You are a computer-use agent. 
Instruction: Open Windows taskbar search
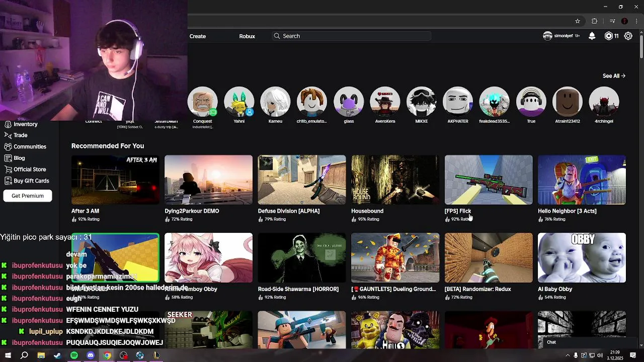pos(24,355)
